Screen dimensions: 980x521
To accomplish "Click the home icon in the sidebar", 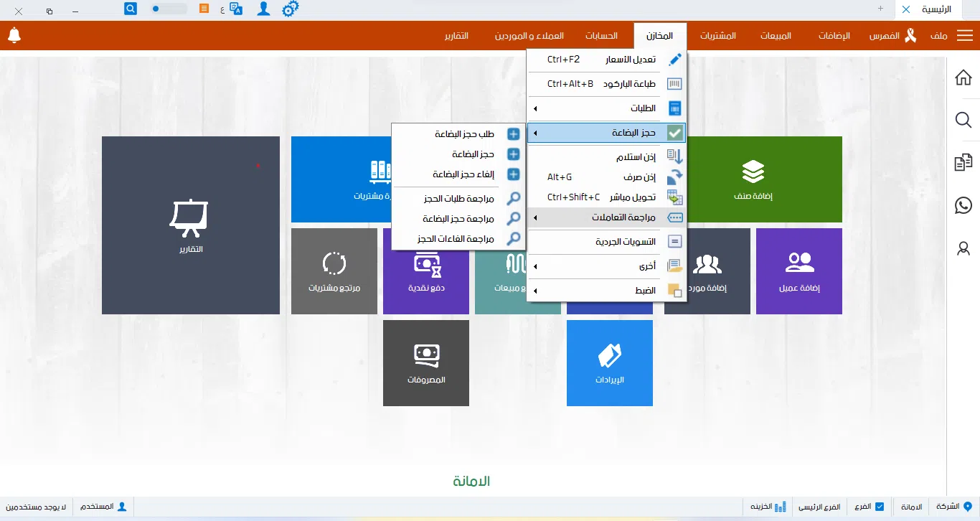I will (x=963, y=78).
